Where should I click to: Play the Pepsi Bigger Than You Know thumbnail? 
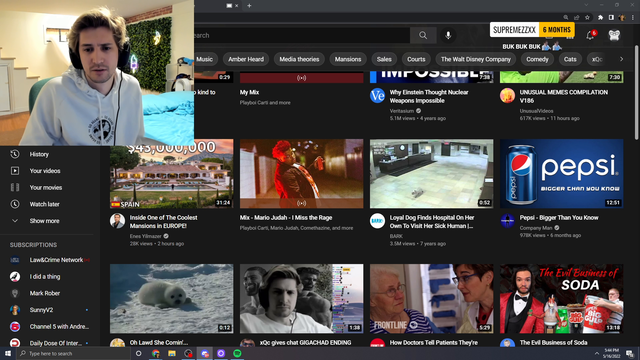tap(561, 174)
